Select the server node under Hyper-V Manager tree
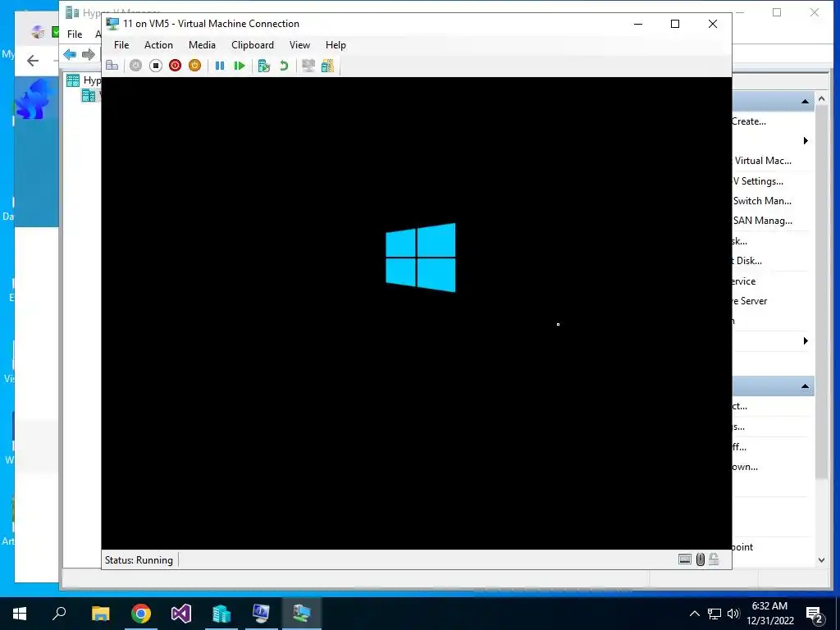The image size is (840, 630). pyautogui.click(x=90, y=95)
